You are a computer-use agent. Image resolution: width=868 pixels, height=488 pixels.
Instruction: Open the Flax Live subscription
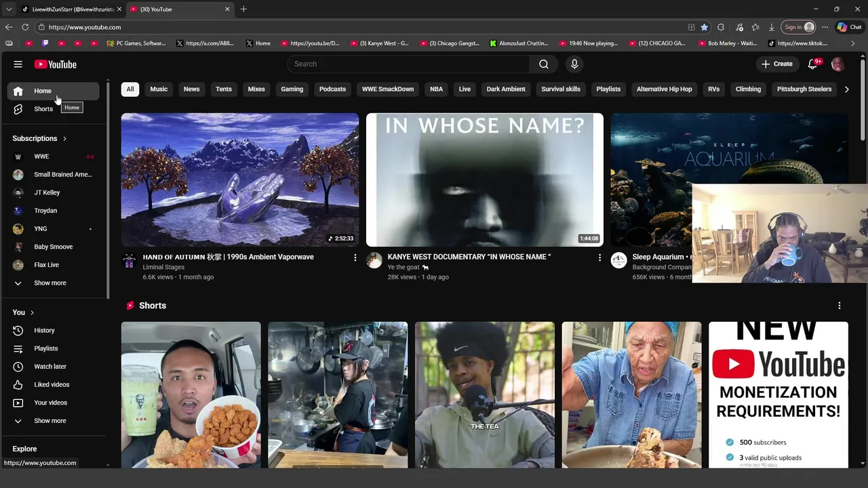click(54, 264)
